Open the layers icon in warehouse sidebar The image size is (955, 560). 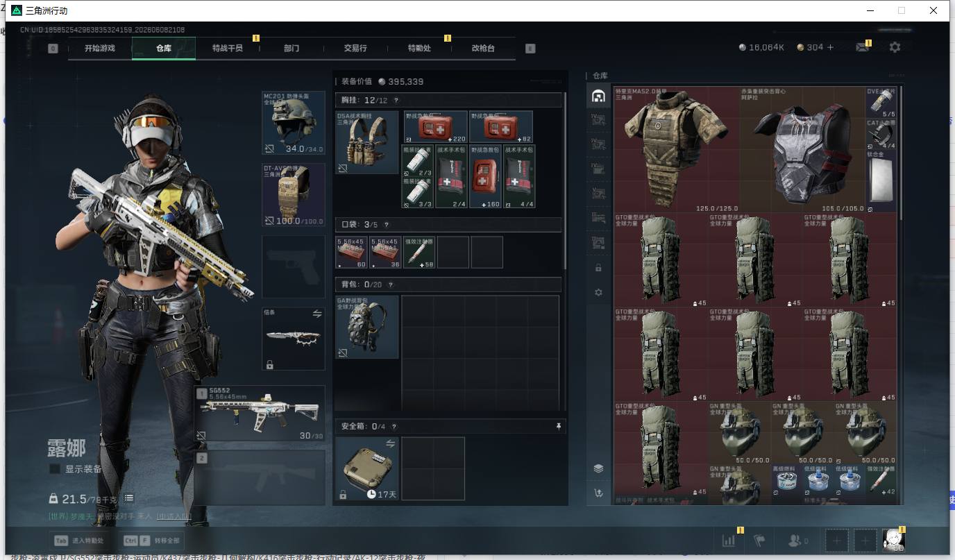tap(598, 468)
